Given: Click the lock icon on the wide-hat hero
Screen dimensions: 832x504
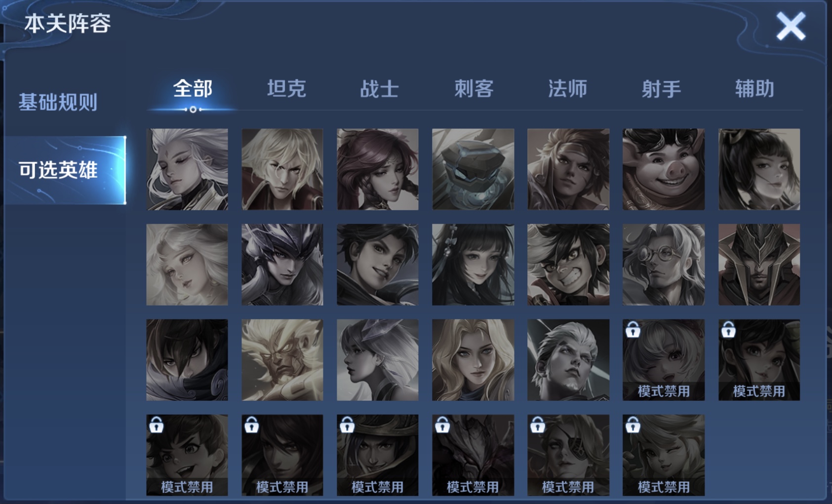Looking at the screenshot, I should [x=347, y=425].
